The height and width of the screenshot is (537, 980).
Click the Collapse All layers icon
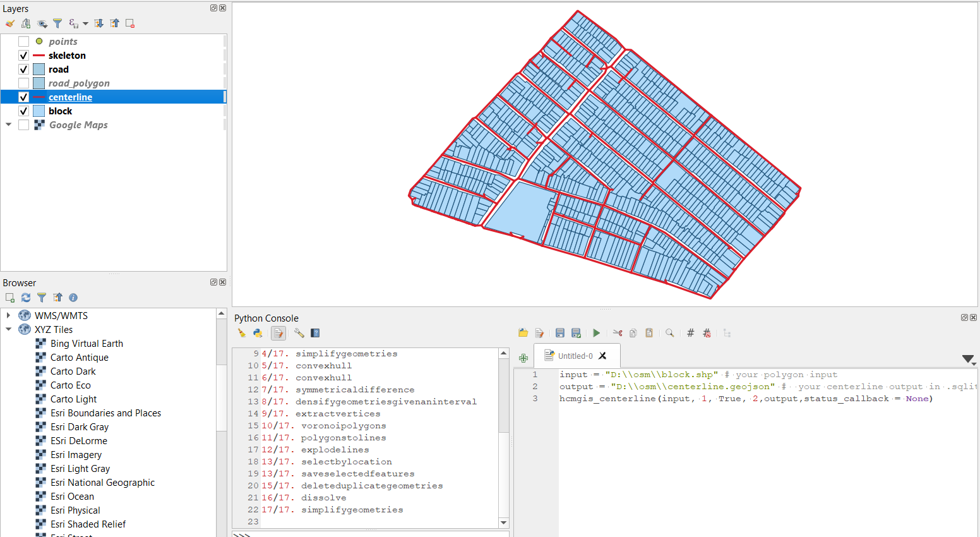(x=114, y=23)
